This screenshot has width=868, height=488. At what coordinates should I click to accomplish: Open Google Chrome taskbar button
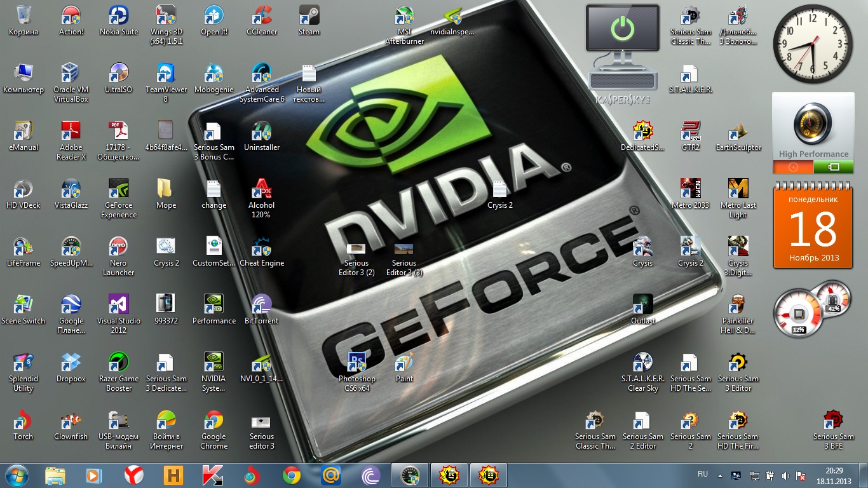click(292, 475)
